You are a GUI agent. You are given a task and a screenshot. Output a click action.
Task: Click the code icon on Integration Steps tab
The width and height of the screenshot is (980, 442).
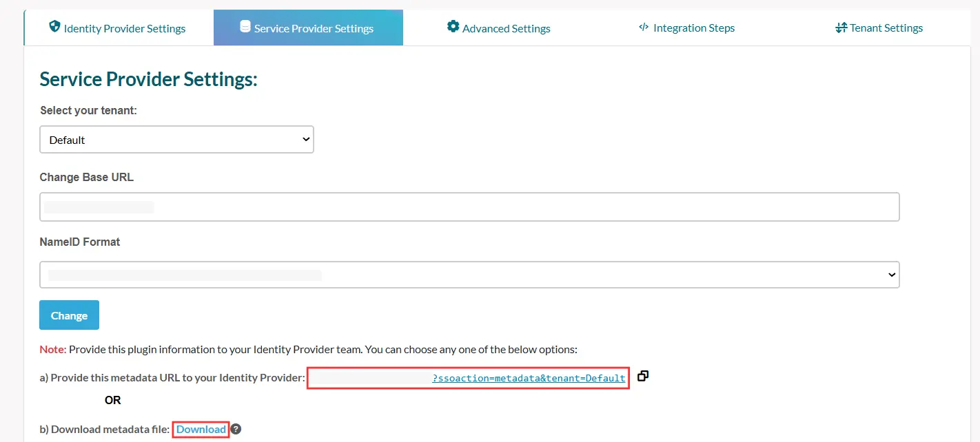point(643,27)
